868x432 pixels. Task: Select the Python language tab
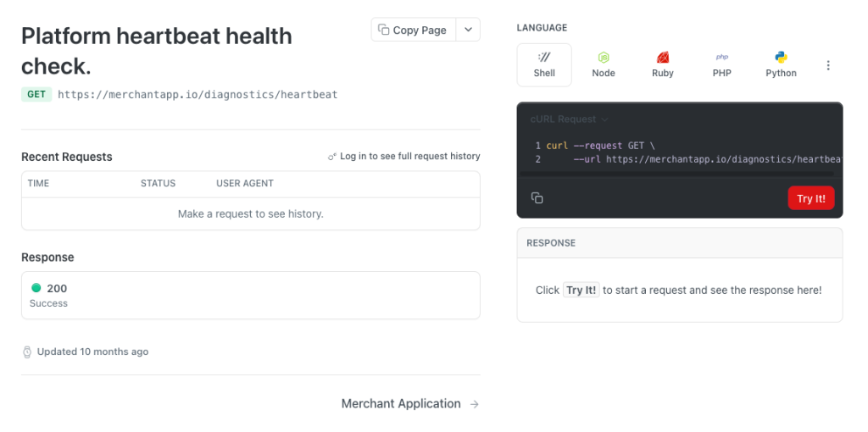781,65
